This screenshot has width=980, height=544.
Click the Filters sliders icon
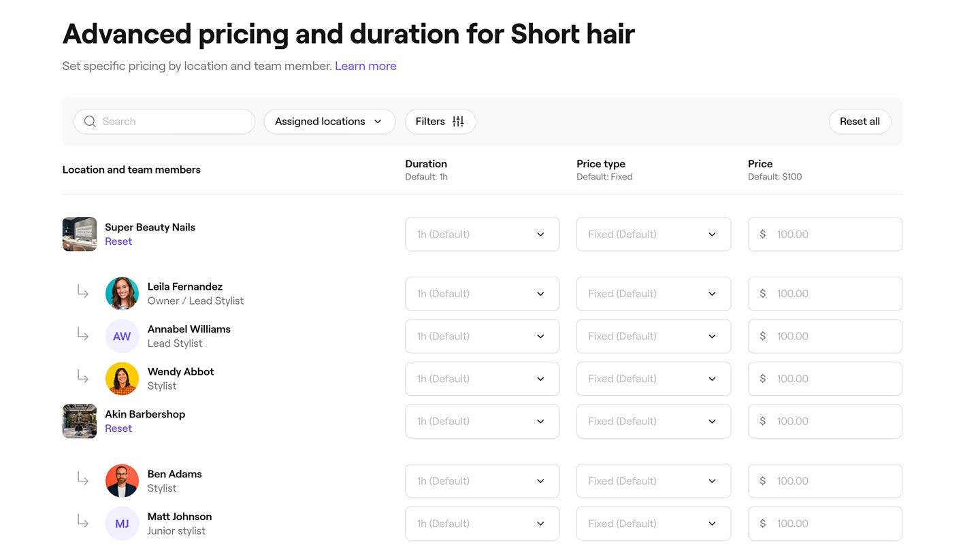coord(458,122)
